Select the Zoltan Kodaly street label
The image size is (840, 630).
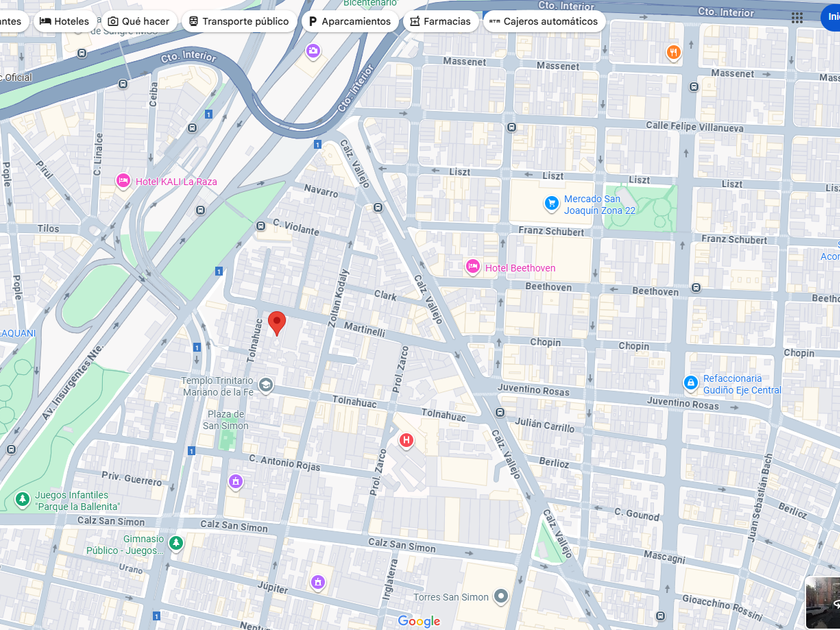tap(338, 297)
